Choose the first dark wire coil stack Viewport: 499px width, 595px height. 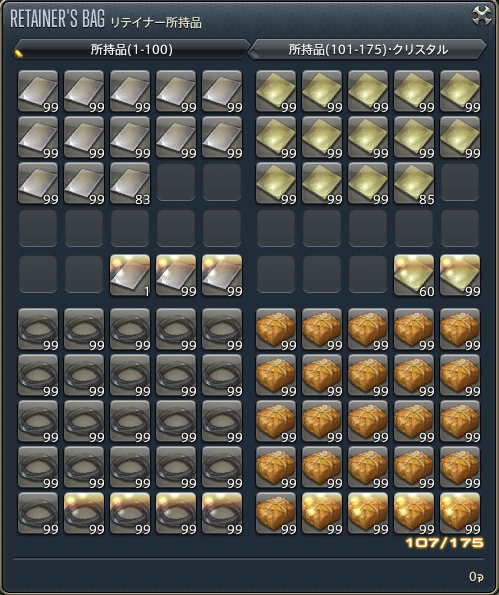38,329
